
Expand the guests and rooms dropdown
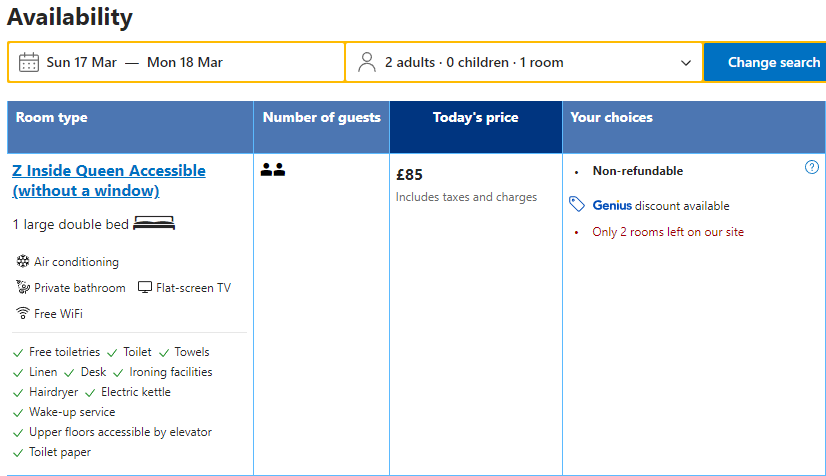point(686,62)
